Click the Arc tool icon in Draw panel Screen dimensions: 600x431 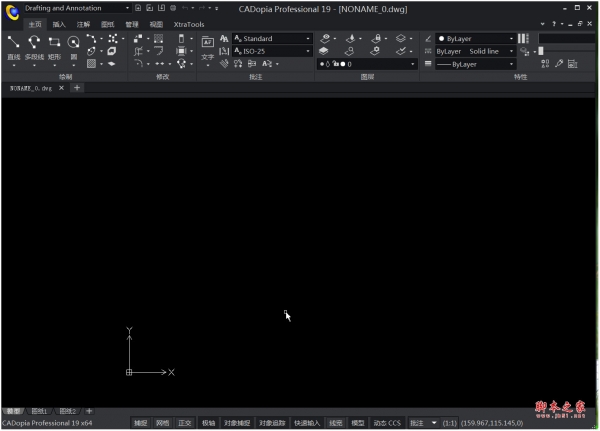[x=91, y=38]
